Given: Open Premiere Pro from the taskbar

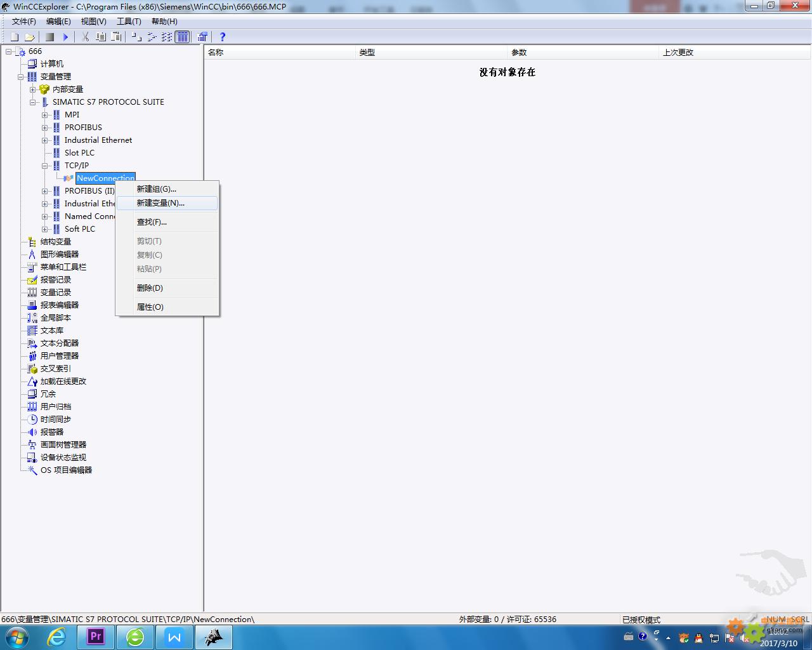Looking at the screenshot, I should coord(96,637).
